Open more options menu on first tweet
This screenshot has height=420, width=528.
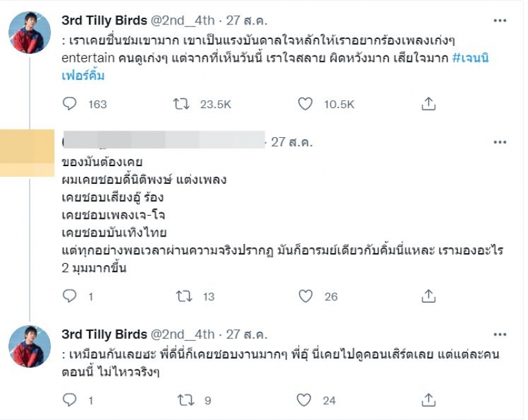(x=500, y=21)
